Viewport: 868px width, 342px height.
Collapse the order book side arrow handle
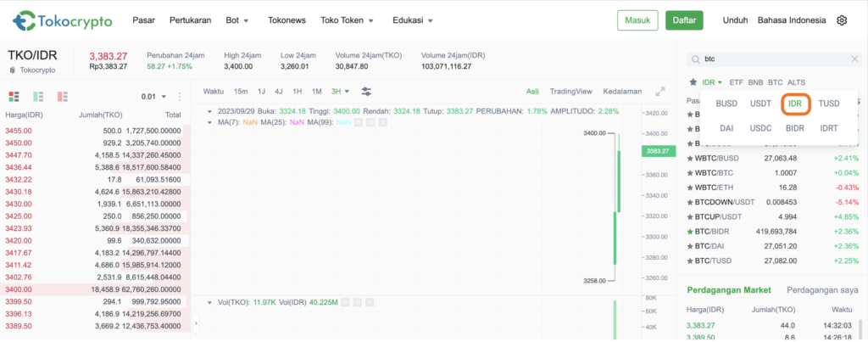[x=196, y=323]
